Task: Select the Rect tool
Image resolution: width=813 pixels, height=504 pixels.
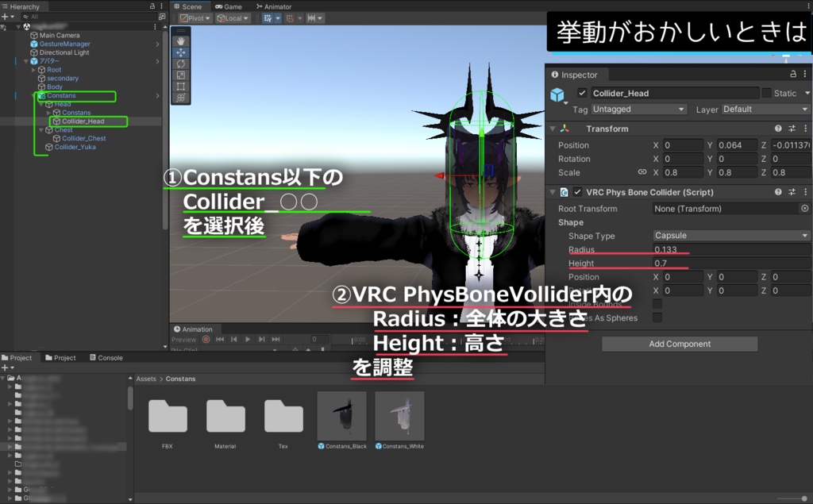Action: (x=181, y=87)
